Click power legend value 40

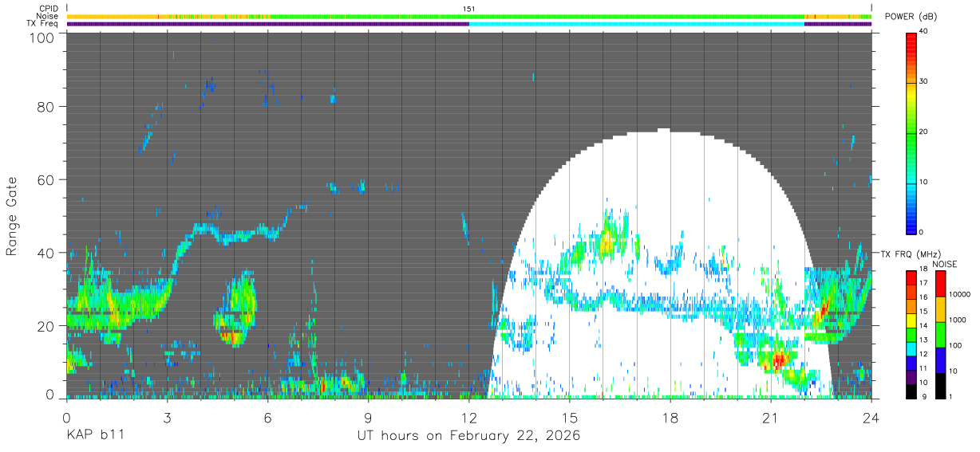click(924, 31)
